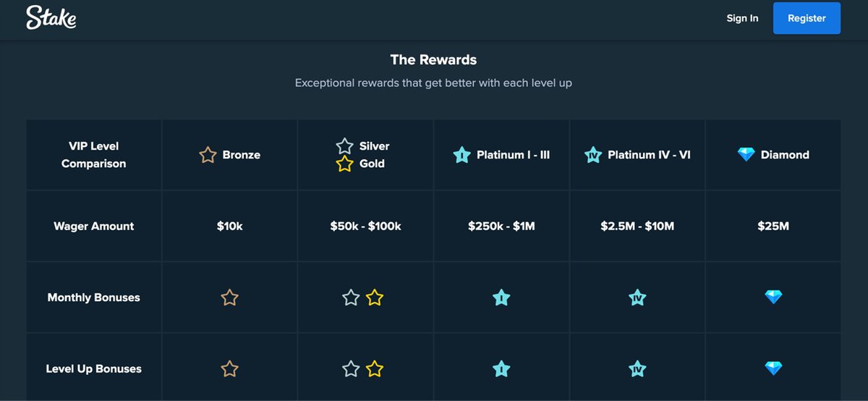Click Bronze star in Monthly Bonuses row
868x401 pixels.
point(229,297)
